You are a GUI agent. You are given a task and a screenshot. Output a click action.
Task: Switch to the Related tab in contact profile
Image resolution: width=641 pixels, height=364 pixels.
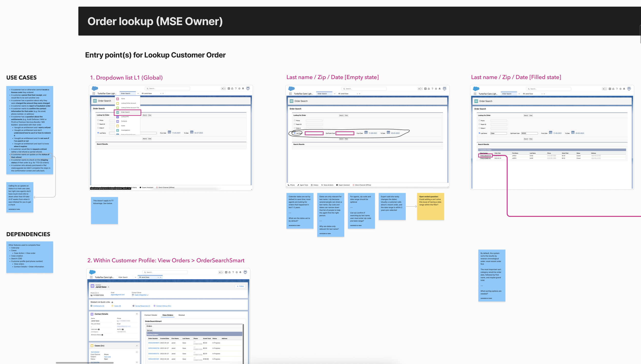pyautogui.click(x=182, y=315)
